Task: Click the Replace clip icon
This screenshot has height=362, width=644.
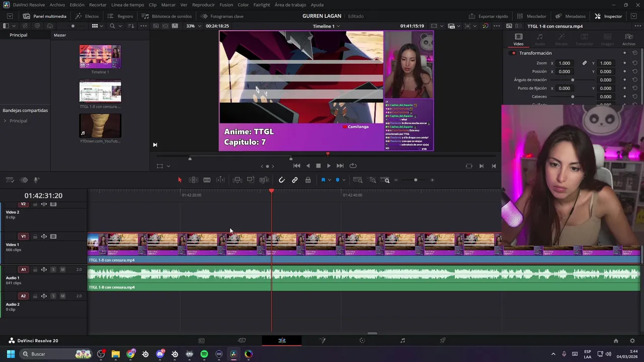Action: click(x=264, y=180)
